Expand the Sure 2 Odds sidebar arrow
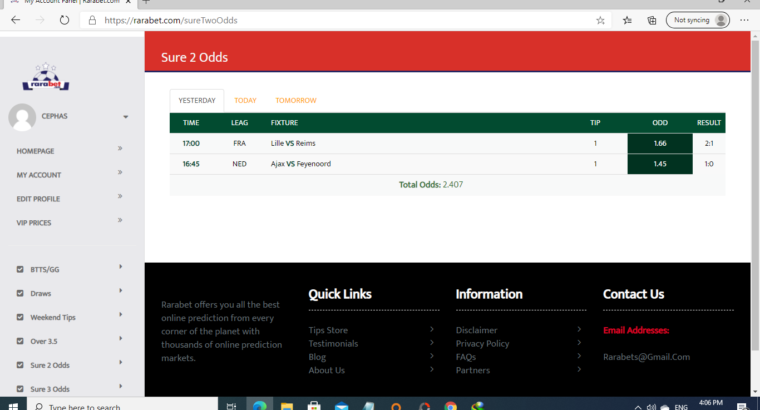This screenshot has height=410, width=760. (x=121, y=363)
